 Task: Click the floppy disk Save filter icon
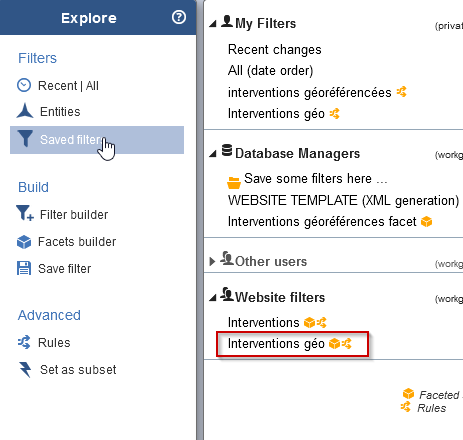[24, 268]
